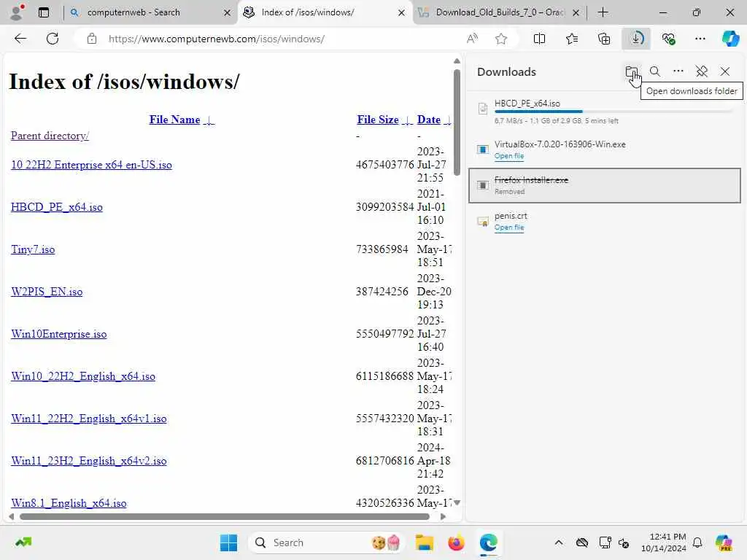Image resolution: width=747 pixels, height=560 pixels.
Task: Open Edge Settings and more menu
Action: click(x=700, y=39)
